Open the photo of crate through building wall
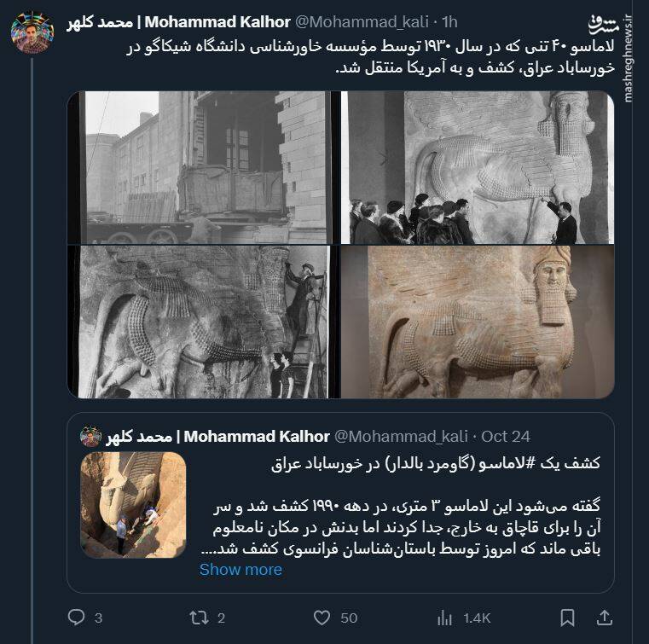 click(200, 167)
